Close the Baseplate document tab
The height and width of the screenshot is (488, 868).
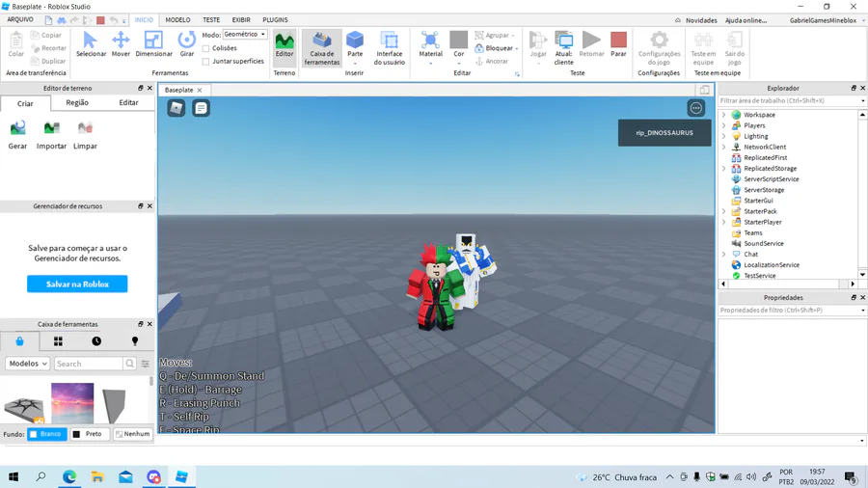click(200, 90)
